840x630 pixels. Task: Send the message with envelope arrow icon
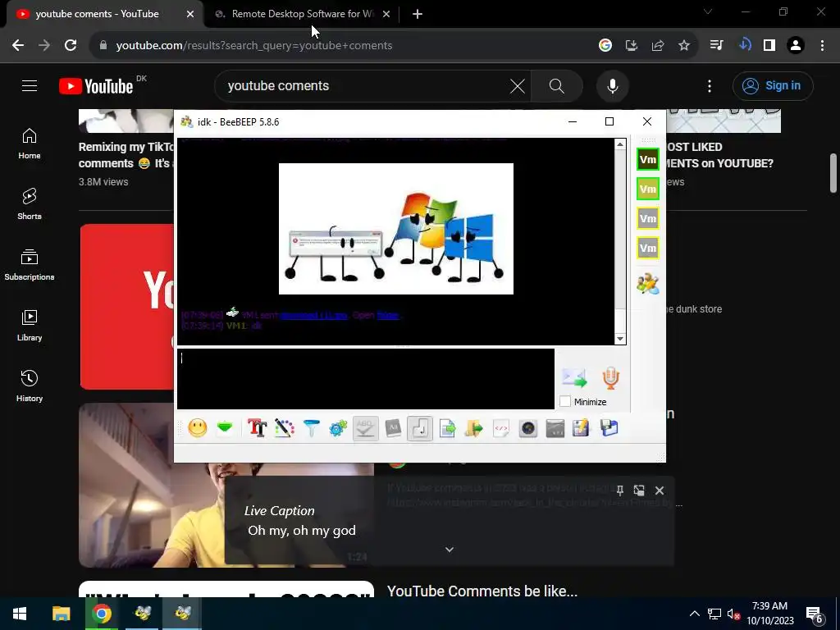(574, 377)
